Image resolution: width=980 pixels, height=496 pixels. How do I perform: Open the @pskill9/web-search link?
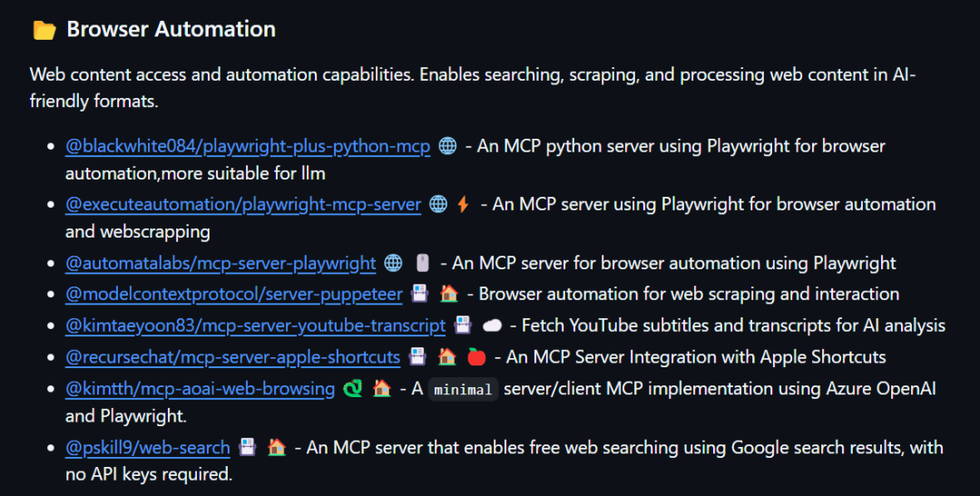coord(148,448)
